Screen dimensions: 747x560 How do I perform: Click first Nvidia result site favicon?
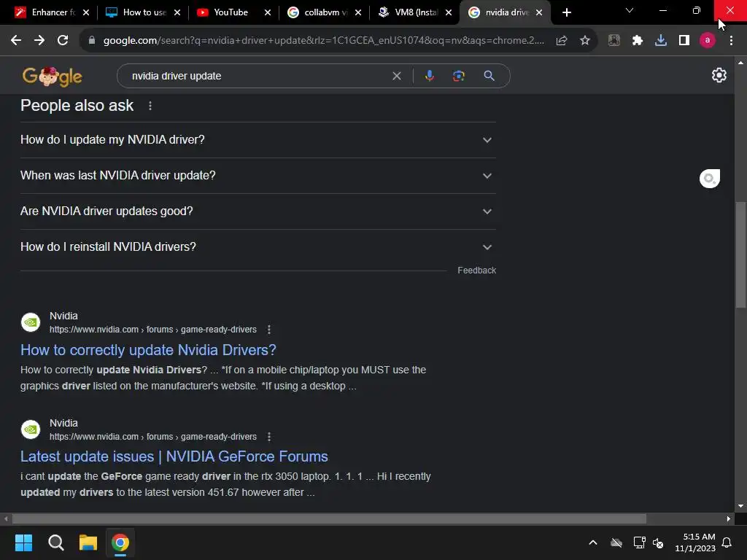click(x=31, y=322)
